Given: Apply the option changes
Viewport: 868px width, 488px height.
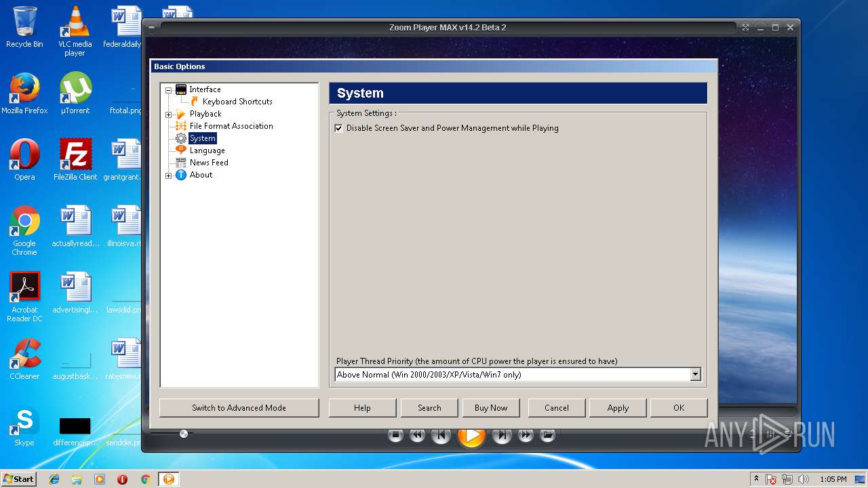Looking at the screenshot, I should tap(618, 408).
